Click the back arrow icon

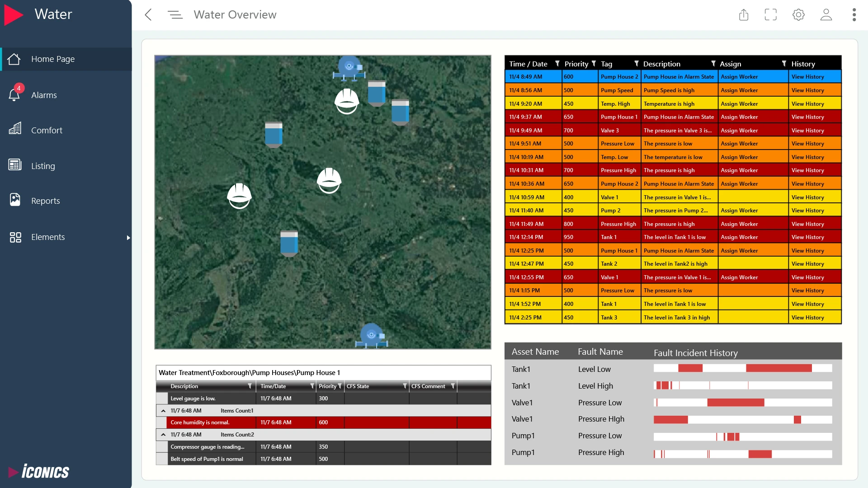point(148,15)
